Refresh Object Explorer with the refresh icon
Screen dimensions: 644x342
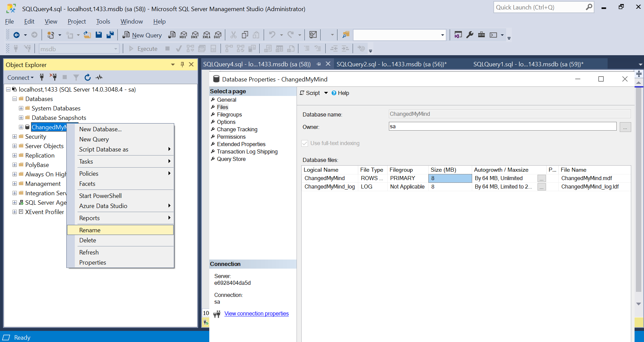[88, 77]
